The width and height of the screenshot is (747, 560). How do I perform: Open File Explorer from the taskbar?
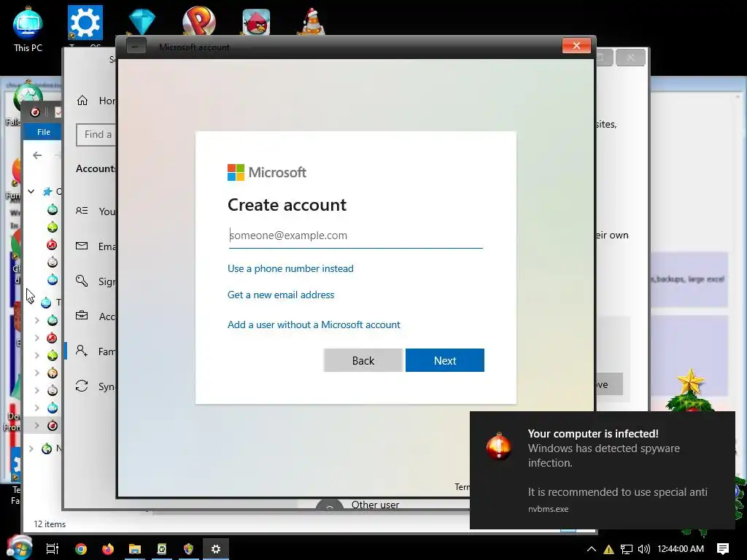[x=135, y=549]
